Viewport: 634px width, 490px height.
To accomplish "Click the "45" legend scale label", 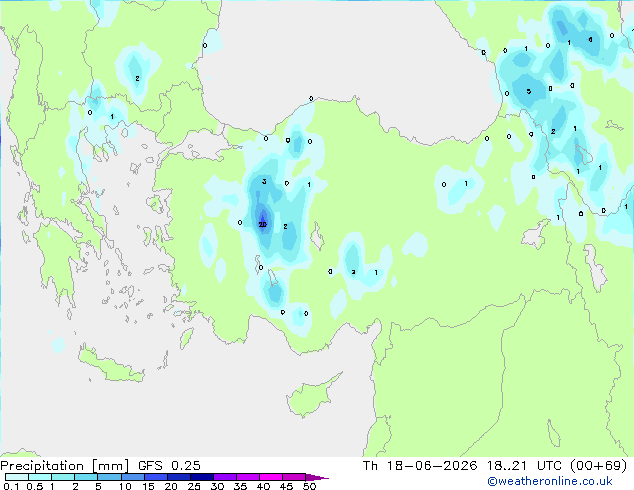I will click(287, 486).
